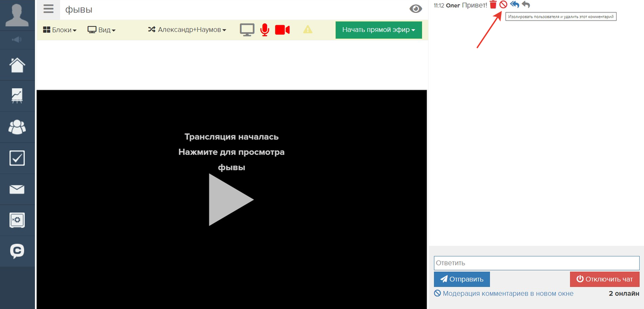Viewport: 644px width, 309px height.
Task: Open the chat bubble sidebar icon
Action: (x=17, y=251)
